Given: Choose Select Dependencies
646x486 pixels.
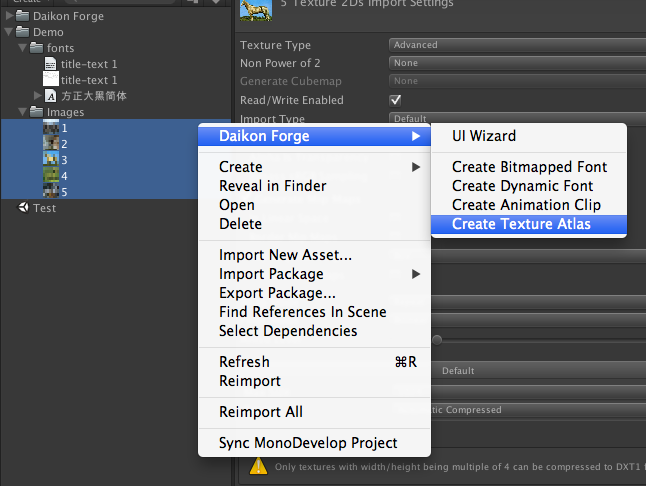Looking at the screenshot, I should (314, 331).
